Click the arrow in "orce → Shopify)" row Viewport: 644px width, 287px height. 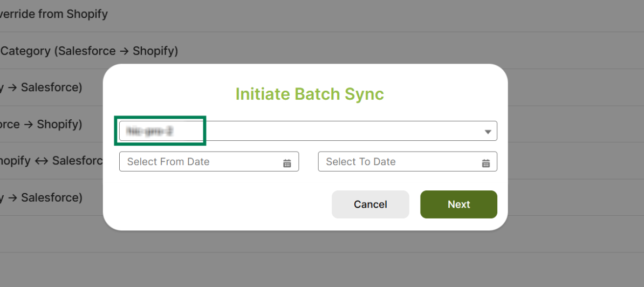pyautogui.click(x=29, y=124)
